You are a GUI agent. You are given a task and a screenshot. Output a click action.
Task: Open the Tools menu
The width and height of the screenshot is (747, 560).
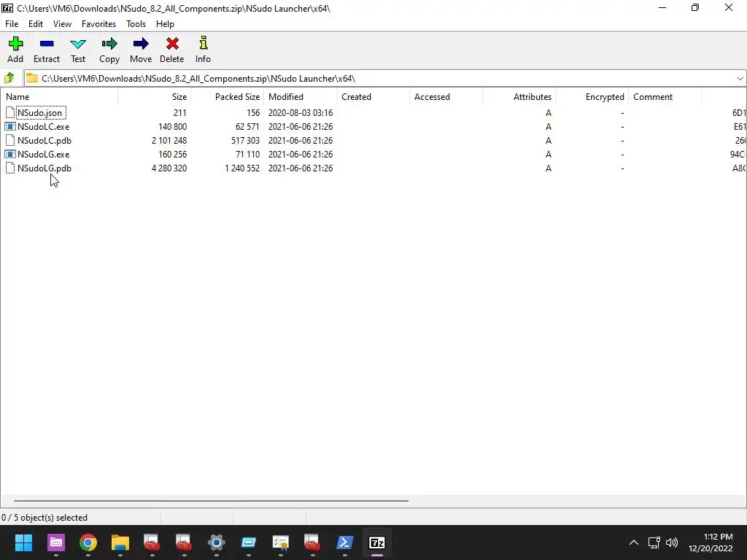(136, 24)
